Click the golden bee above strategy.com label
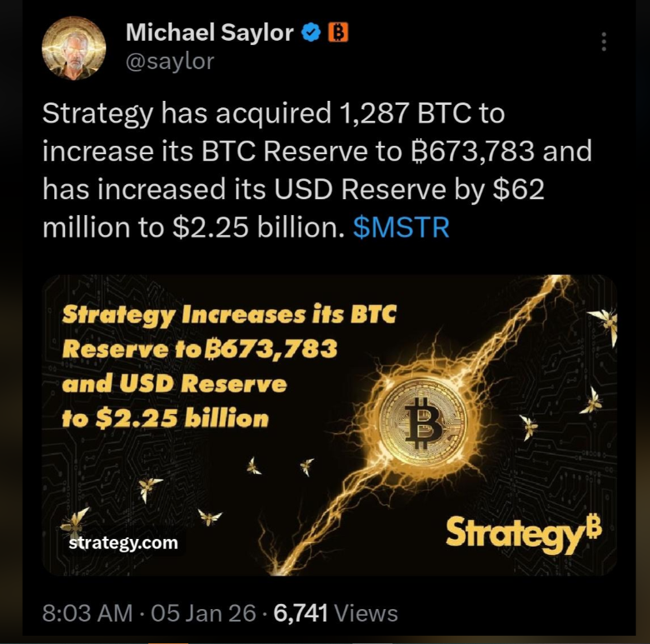Screen dimensions: 650x644 click(x=75, y=523)
